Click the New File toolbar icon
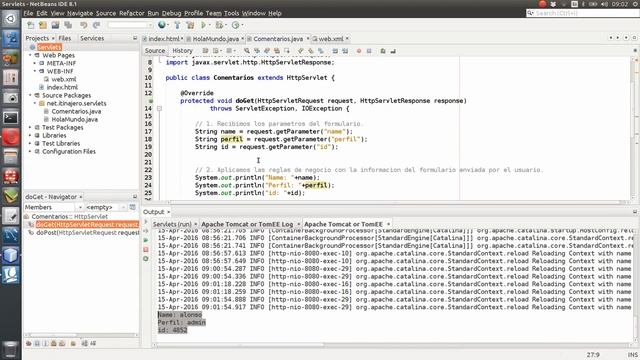640x360 pixels. coord(31,25)
